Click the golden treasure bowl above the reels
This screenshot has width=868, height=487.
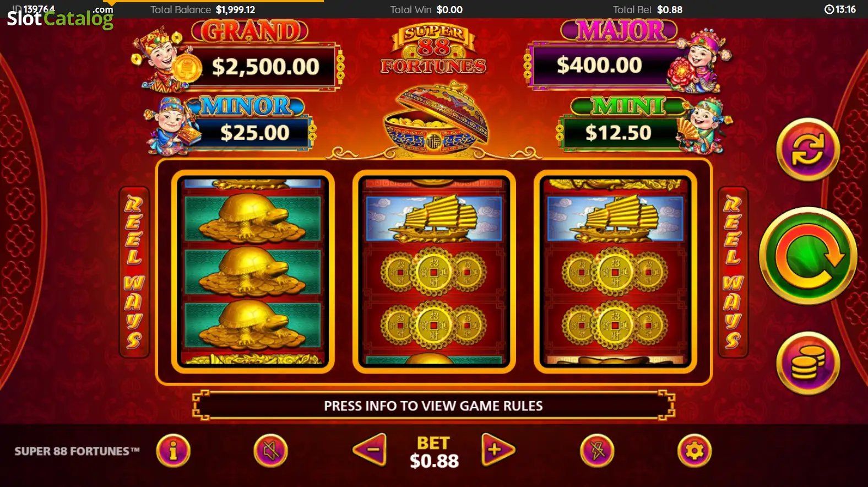click(435, 118)
